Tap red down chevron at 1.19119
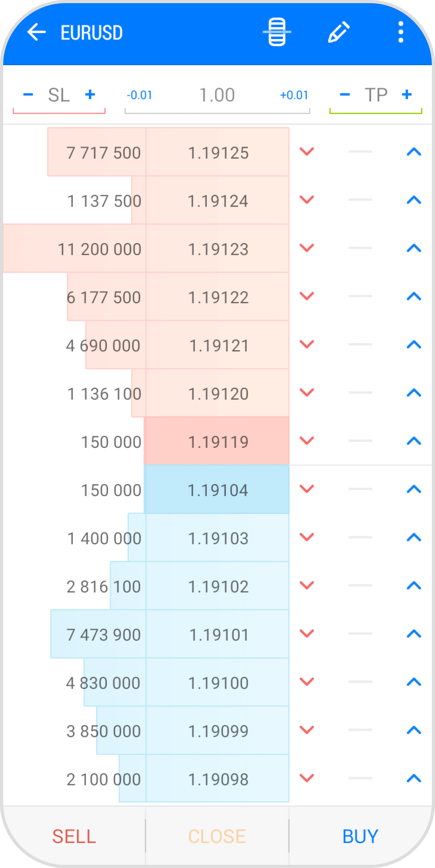This screenshot has height=868, width=435. click(x=307, y=441)
